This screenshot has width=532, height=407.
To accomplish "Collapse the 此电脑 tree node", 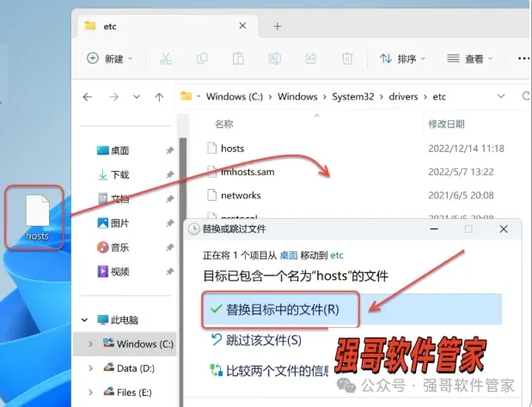I will pos(84,319).
